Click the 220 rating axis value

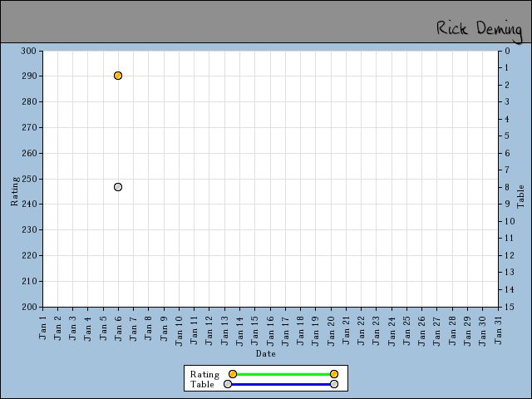29,256
